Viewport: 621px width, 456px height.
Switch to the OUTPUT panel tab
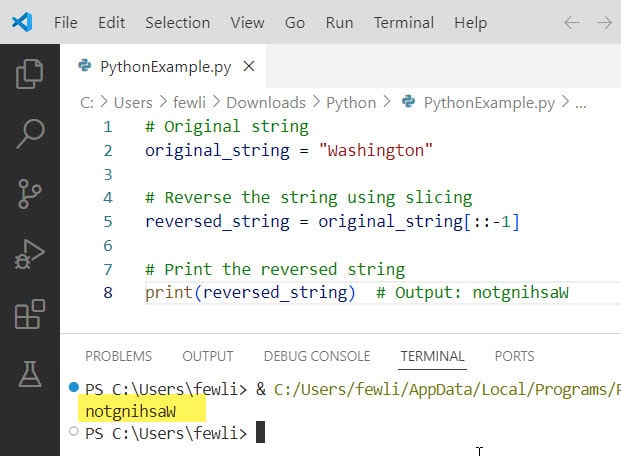208,356
